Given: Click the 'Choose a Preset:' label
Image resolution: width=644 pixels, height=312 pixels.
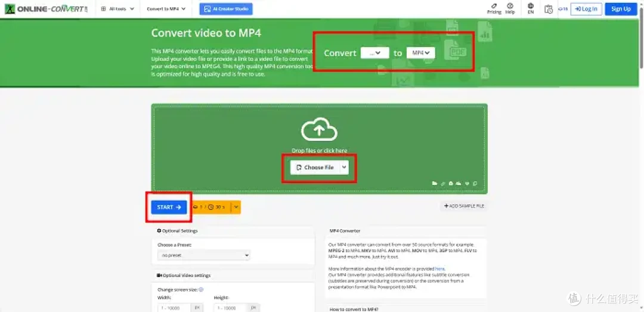Looking at the screenshot, I should tap(175, 245).
